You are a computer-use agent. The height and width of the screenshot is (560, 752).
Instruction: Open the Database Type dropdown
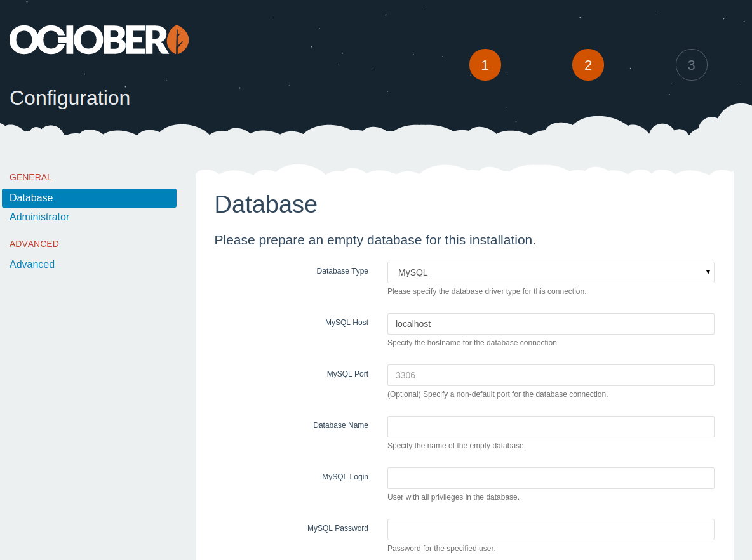551,272
